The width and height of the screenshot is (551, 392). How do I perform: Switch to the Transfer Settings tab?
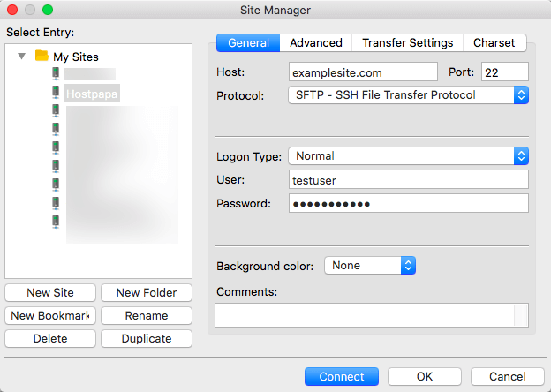[x=407, y=42]
